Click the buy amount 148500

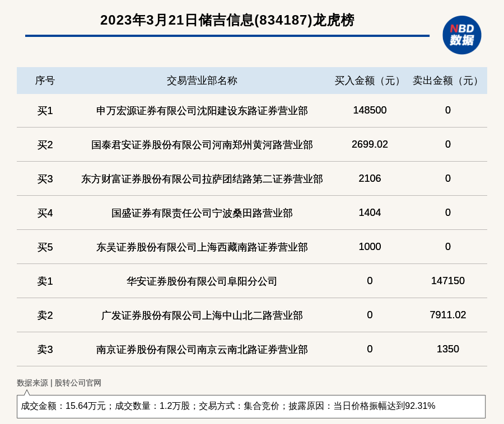370,110
